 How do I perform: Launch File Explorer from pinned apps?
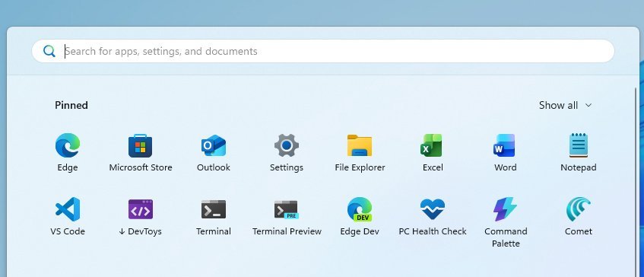point(360,145)
